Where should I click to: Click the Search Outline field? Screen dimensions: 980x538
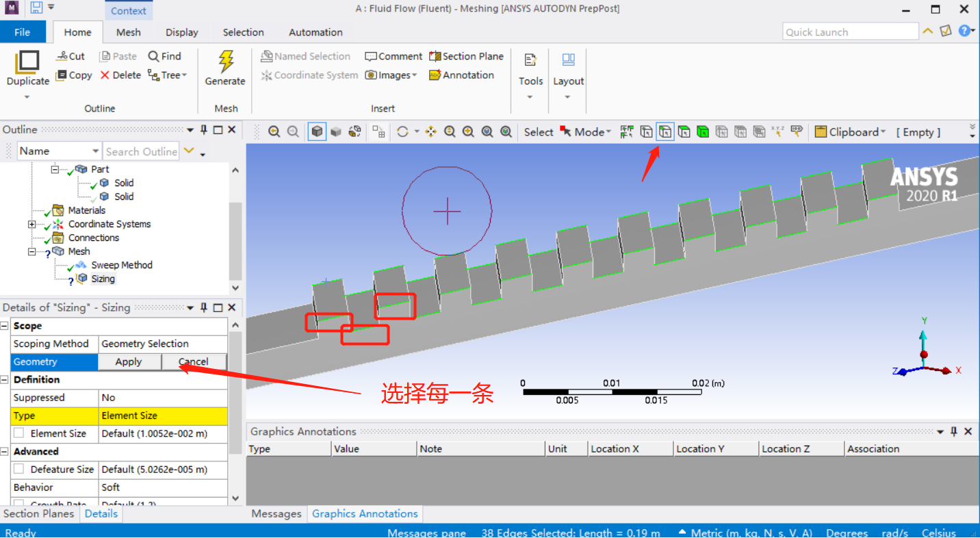pyautogui.click(x=141, y=151)
